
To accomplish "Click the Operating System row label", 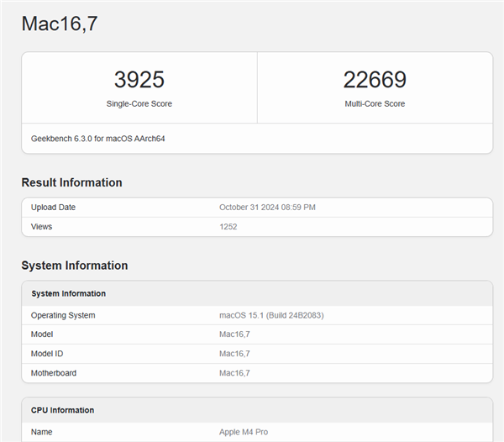I will pos(63,316).
